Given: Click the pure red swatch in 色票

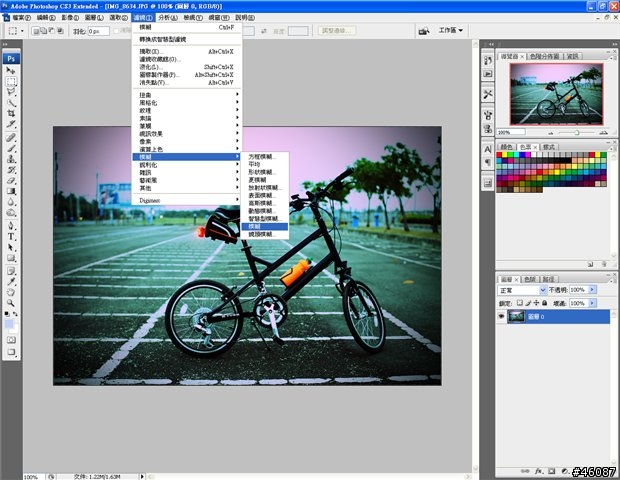Looking at the screenshot, I should (499, 155).
